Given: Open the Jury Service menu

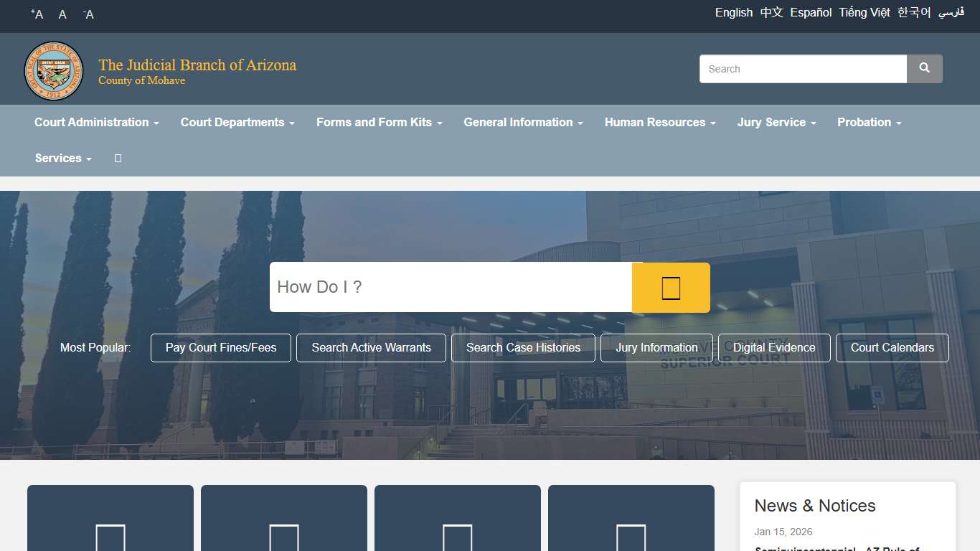Looking at the screenshot, I should [776, 122].
